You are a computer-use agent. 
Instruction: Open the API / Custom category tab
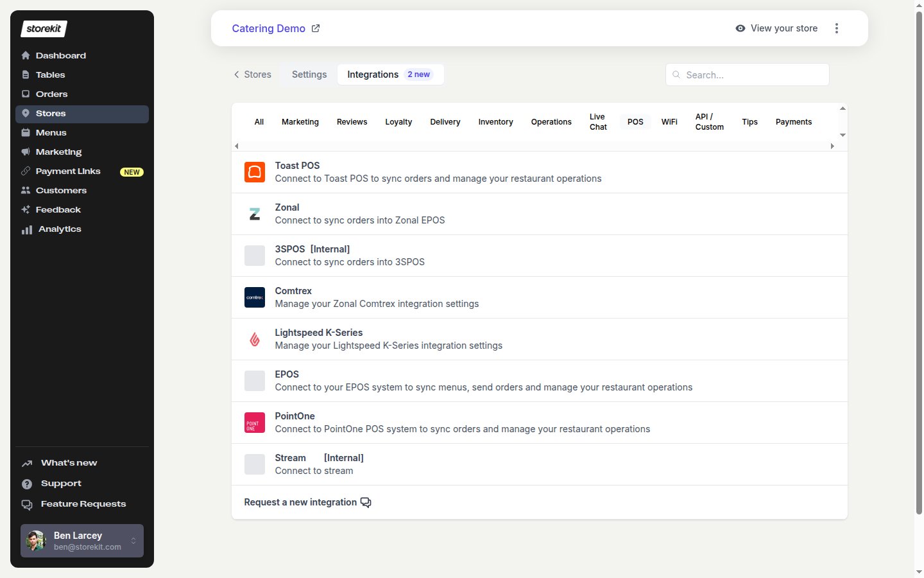pos(710,122)
